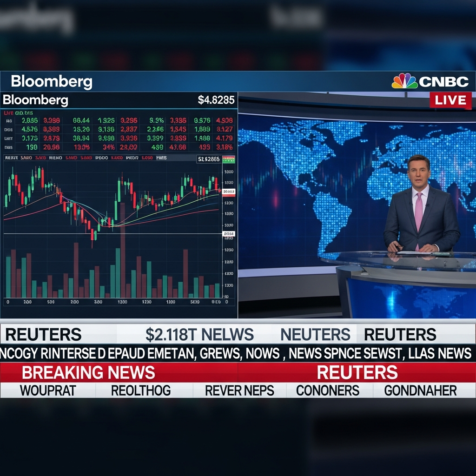Click the green indicator beside $2.52865
Viewport: 476px width, 476px height.
point(229,159)
